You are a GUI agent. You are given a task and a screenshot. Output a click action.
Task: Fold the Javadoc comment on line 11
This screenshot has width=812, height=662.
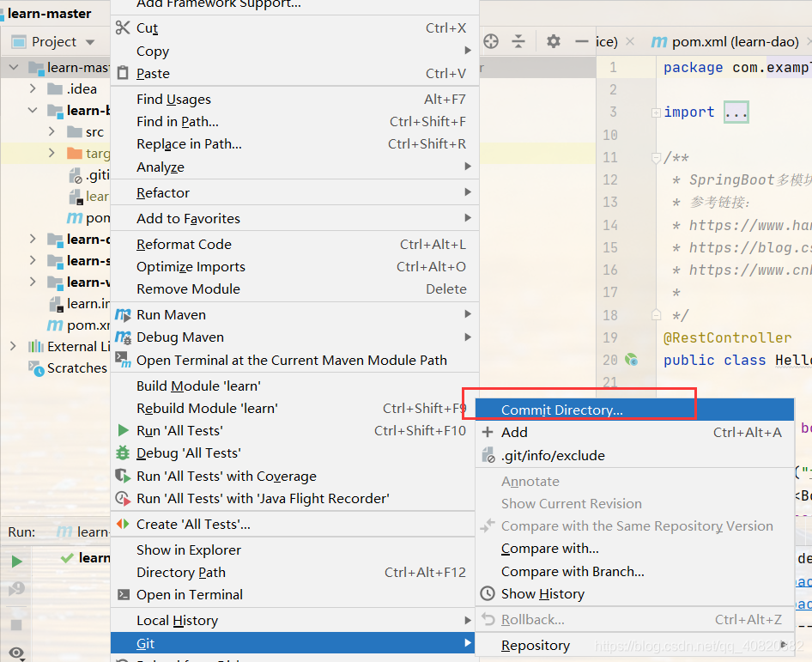[656, 157]
